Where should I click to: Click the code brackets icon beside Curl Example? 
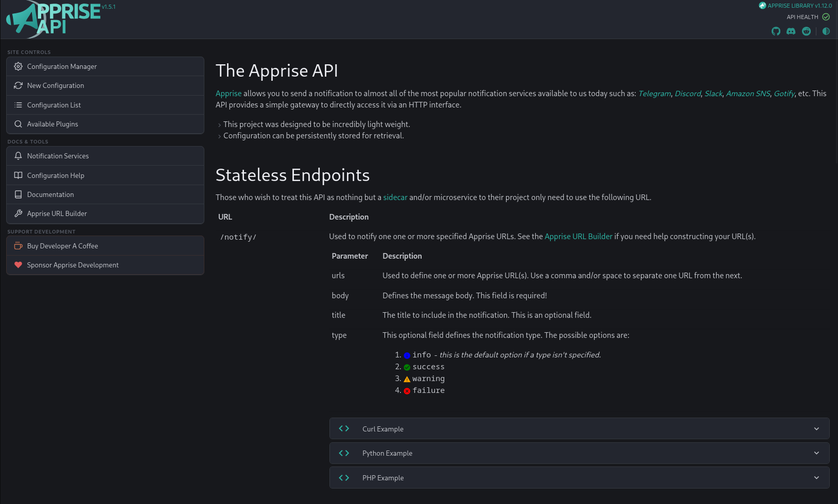click(x=344, y=428)
